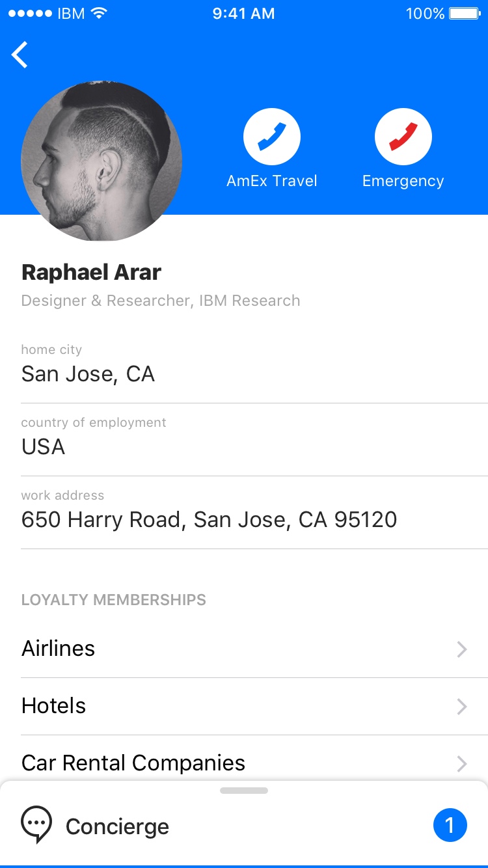488x868 pixels.
Task: Tap the notification badge showing 1
Action: click(450, 825)
